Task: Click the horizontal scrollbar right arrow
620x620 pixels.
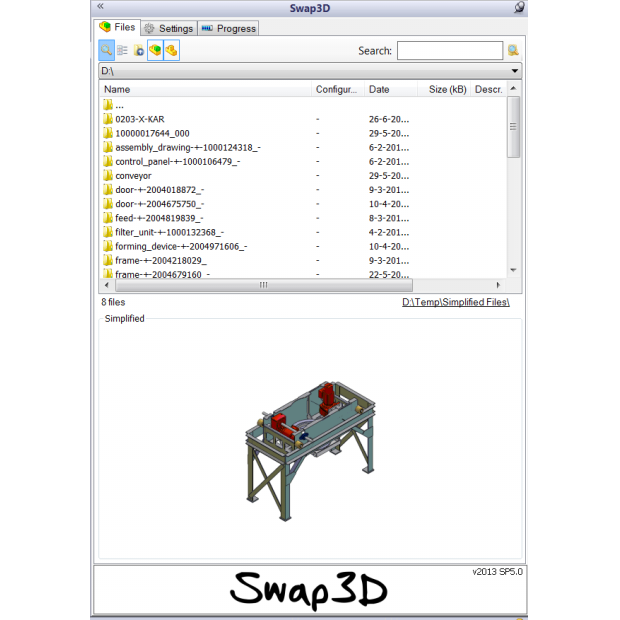Action: 498,285
